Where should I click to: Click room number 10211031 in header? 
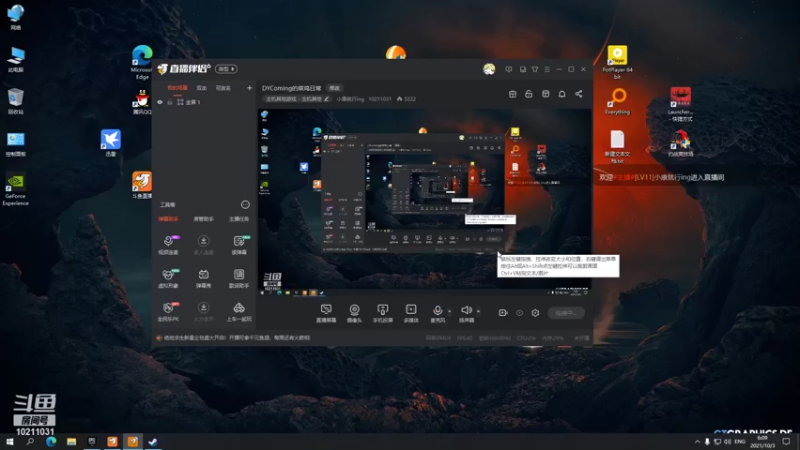pos(380,99)
